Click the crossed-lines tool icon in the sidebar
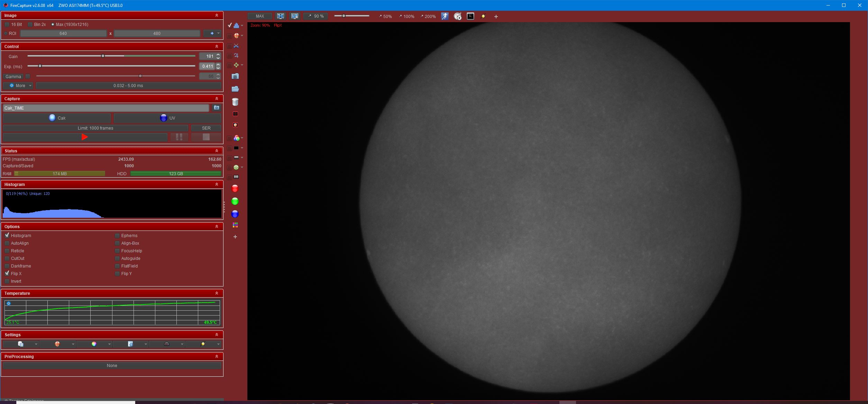868x404 pixels. pos(236,46)
